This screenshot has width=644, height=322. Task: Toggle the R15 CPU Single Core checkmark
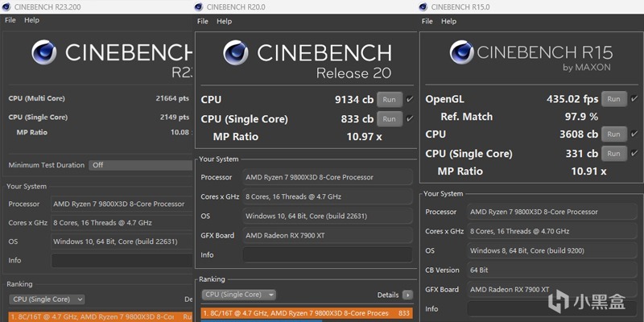click(x=634, y=154)
